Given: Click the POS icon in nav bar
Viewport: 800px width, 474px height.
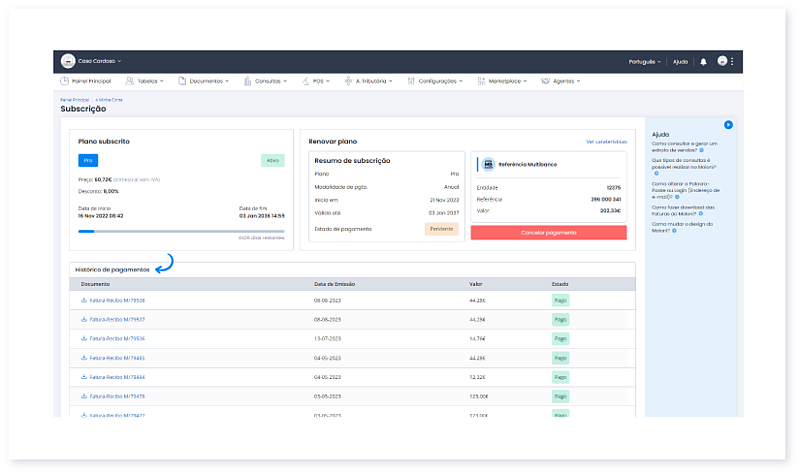Looking at the screenshot, I should pyautogui.click(x=305, y=81).
